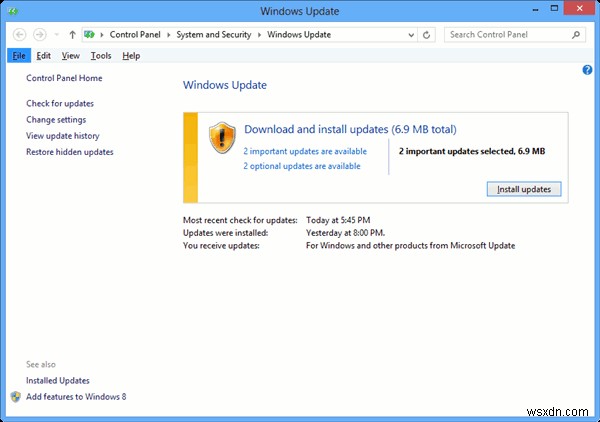Open the Tools menu

click(101, 56)
